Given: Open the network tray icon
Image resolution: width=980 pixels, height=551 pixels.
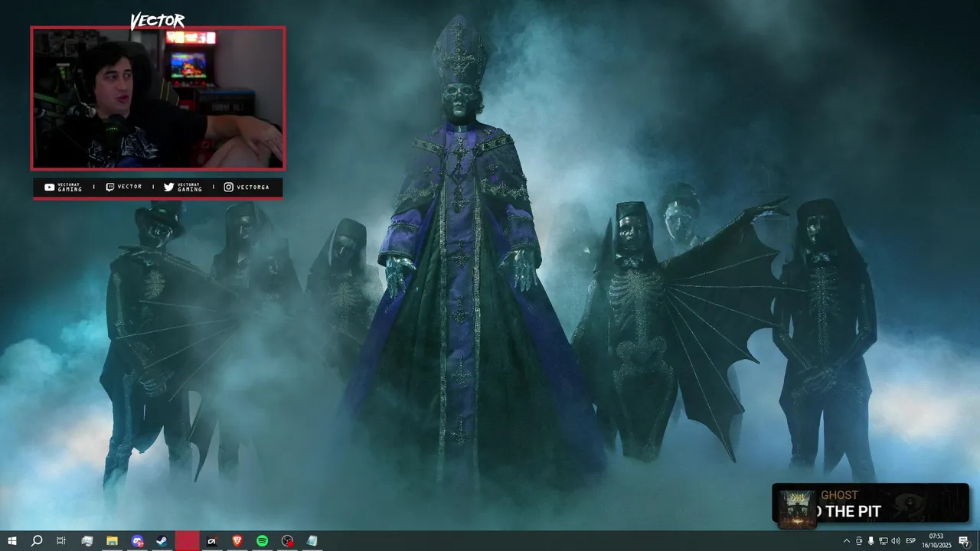Looking at the screenshot, I should click(x=883, y=541).
